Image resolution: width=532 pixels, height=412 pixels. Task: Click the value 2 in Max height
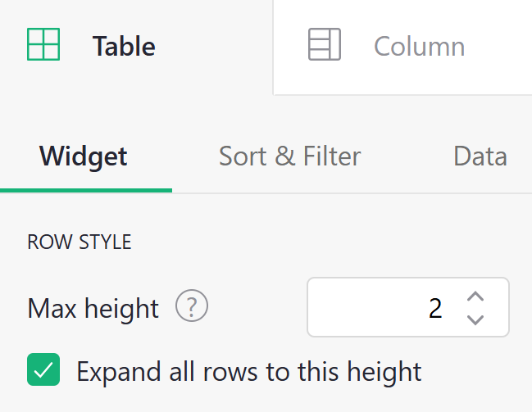435,308
